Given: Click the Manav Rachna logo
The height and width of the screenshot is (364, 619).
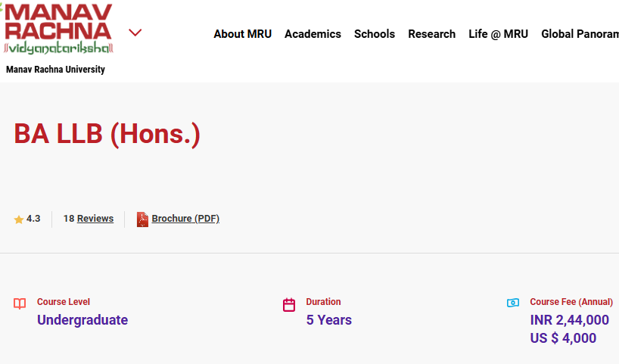Looking at the screenshot, I should 58,29.
